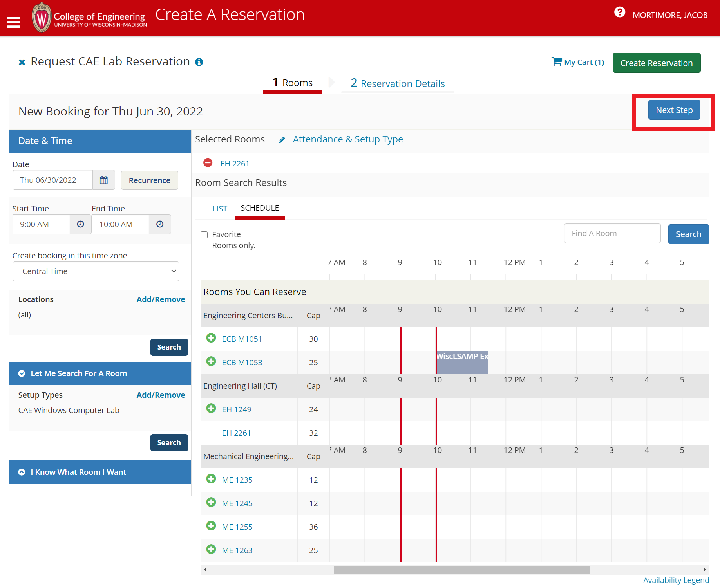Click the Create Reservation button
Viewport: 720px width, 588px height.
657,63
